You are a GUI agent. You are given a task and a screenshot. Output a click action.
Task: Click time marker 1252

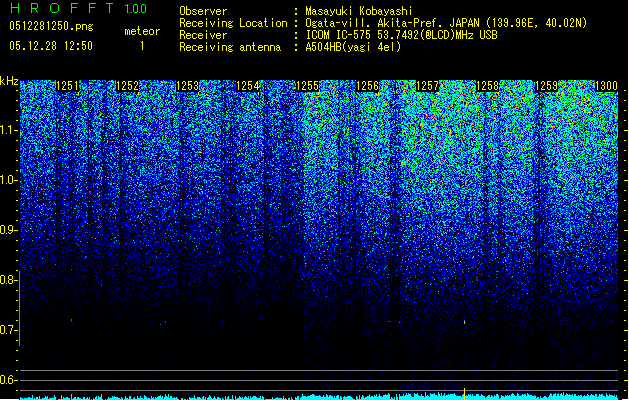[127, 86]
